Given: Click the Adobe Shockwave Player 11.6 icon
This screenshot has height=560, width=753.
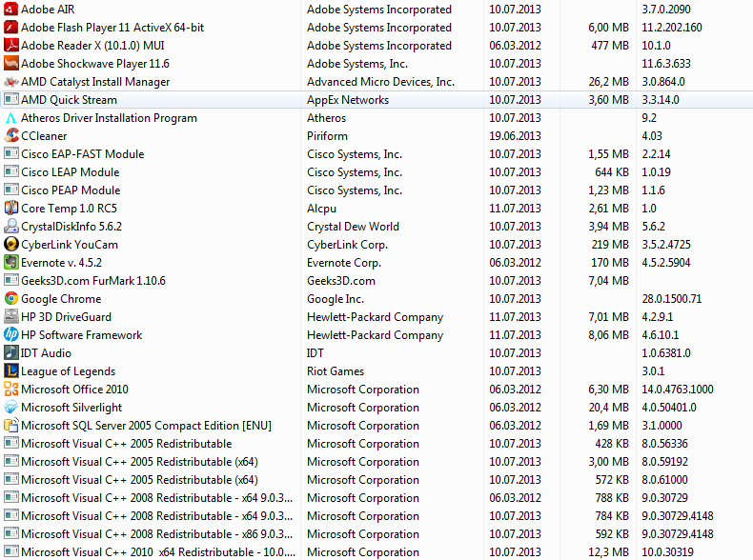Looking at the screenshot, I should [x=11, y=64].
